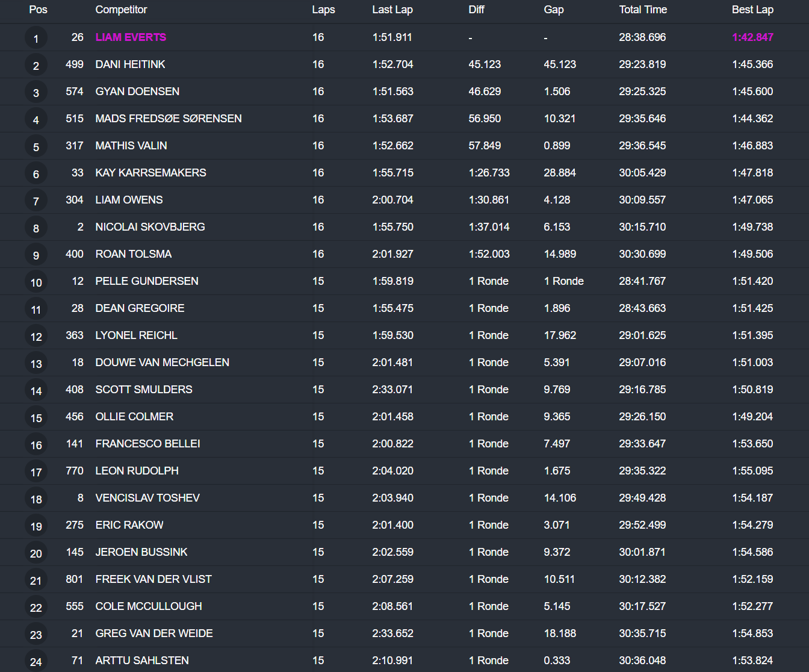Select position badge number 21

tap(36, 580)
